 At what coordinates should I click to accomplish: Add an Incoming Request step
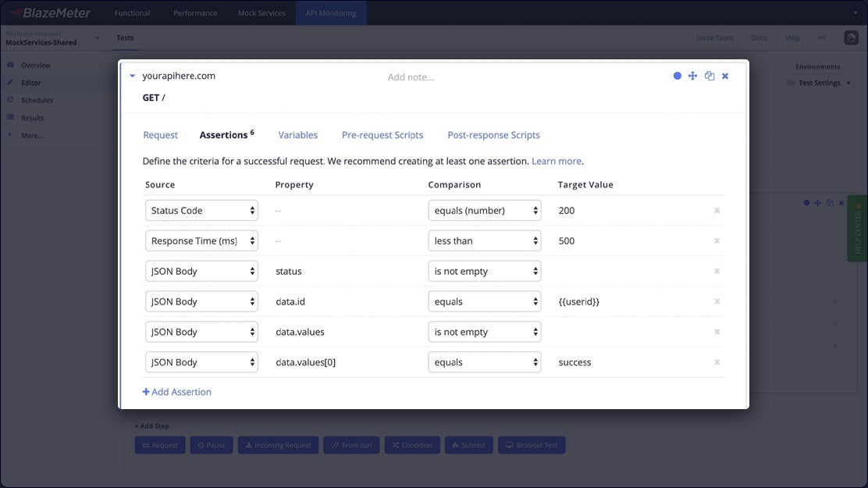[279, 445]
